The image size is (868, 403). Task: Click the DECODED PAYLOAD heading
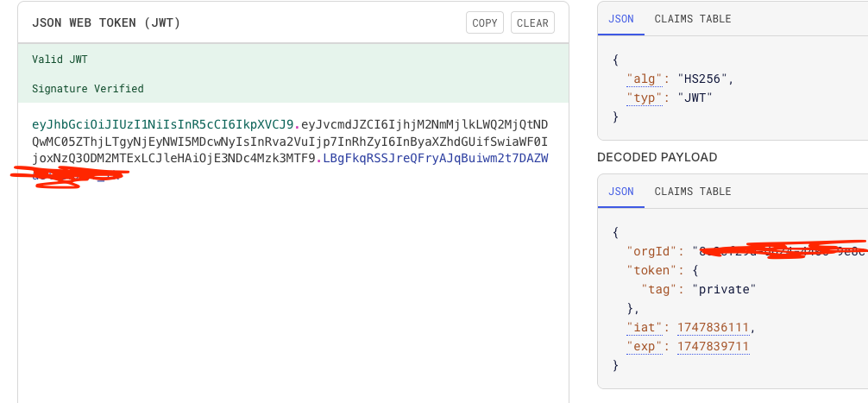click(x=657, y=157)
